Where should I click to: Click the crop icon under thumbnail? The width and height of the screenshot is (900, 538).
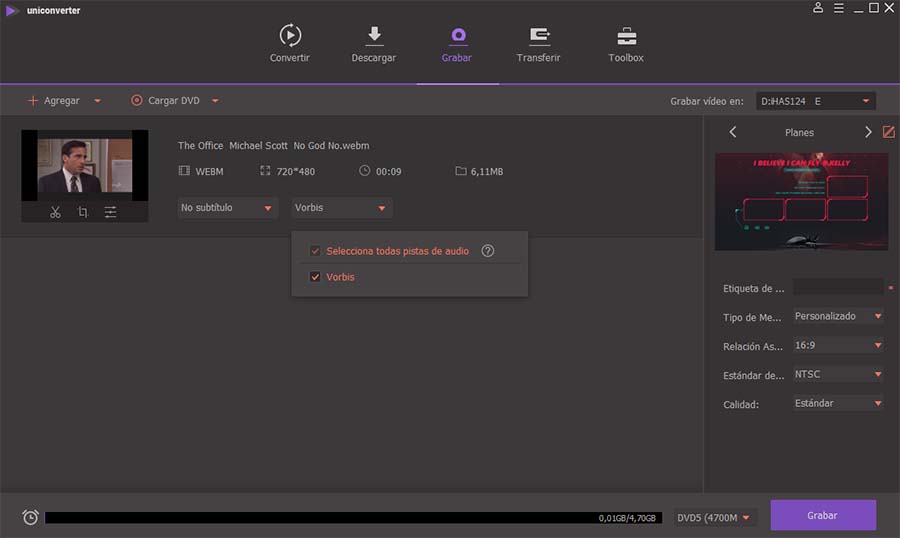pos(83,212)
